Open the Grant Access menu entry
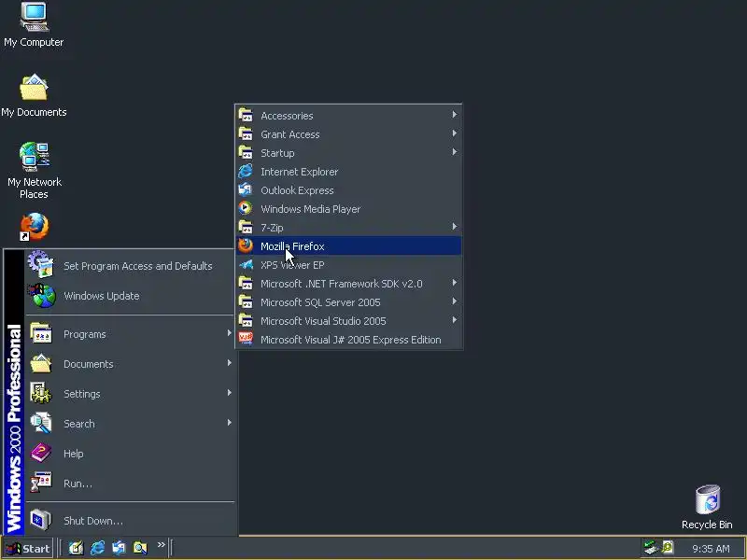Viewport: 747px width, 560px height. click(348, 134)
